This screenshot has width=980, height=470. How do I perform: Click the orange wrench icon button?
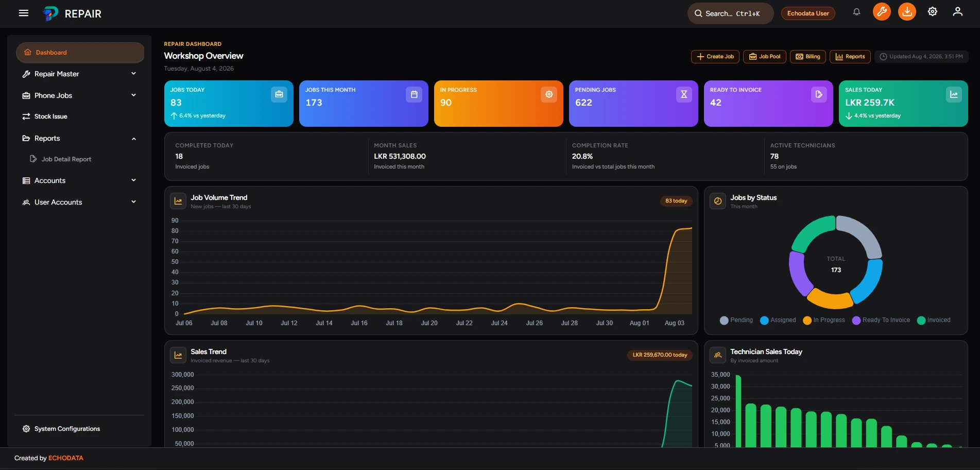pyautogui.click(x=882, y=12)
